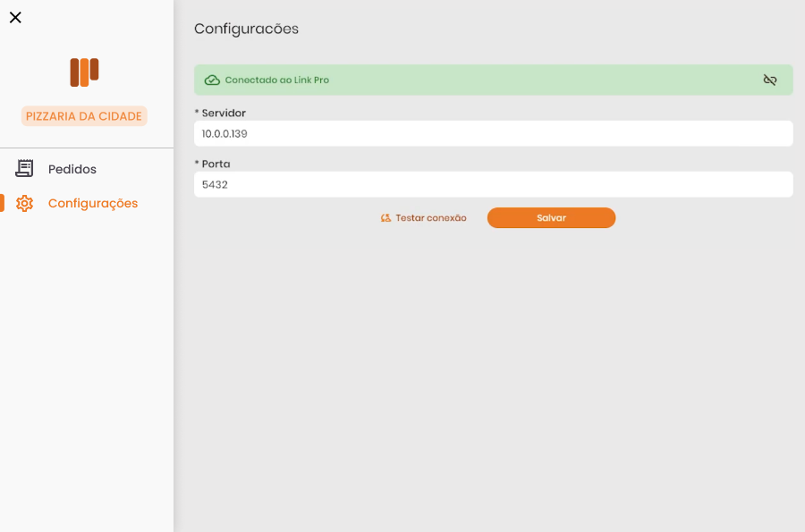Click the Configurações page heading
This screenshot has height=532, width=805.
point(246,29)
